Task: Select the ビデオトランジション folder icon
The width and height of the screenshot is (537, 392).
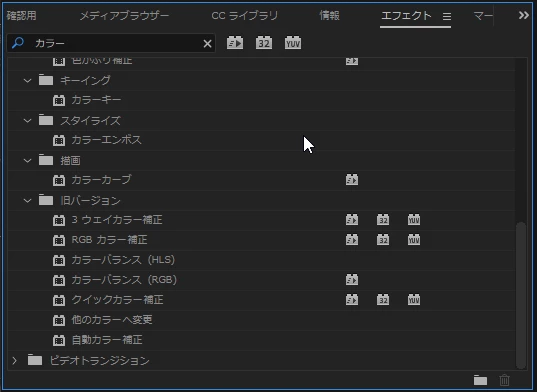Action: [35, 360]
